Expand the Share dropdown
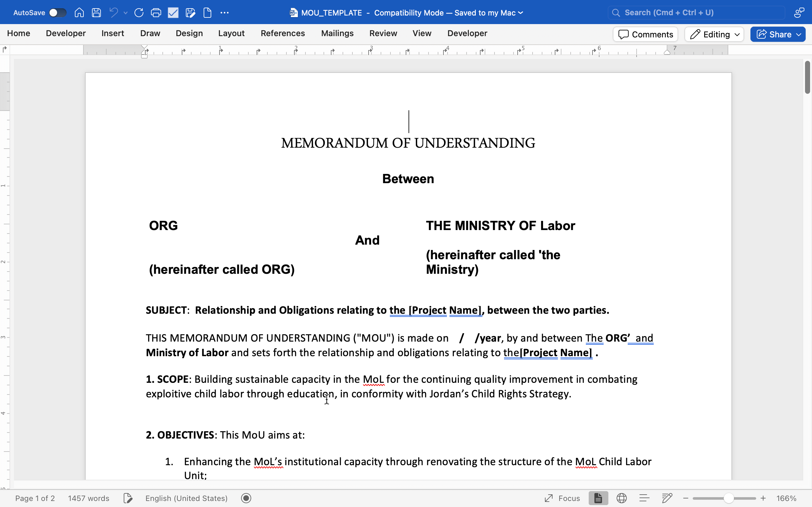 click(799, 34)
